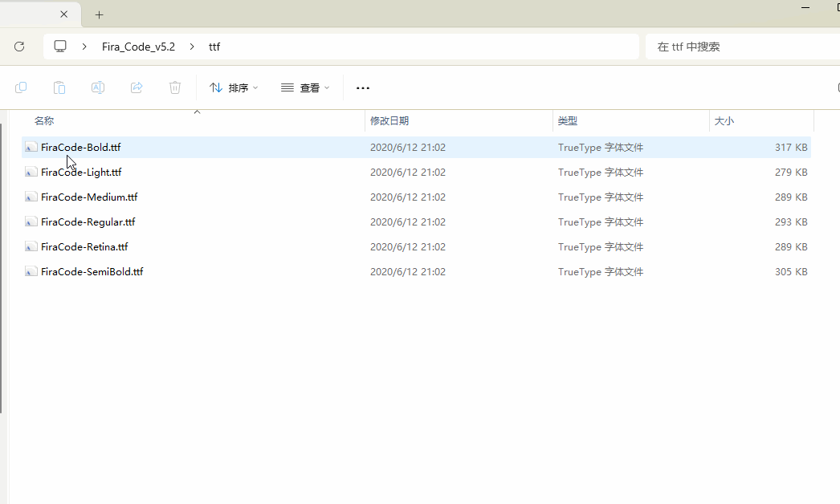
Task: Select the FiraCode-Regular.ttf file
Action: (x=88, y=222)
